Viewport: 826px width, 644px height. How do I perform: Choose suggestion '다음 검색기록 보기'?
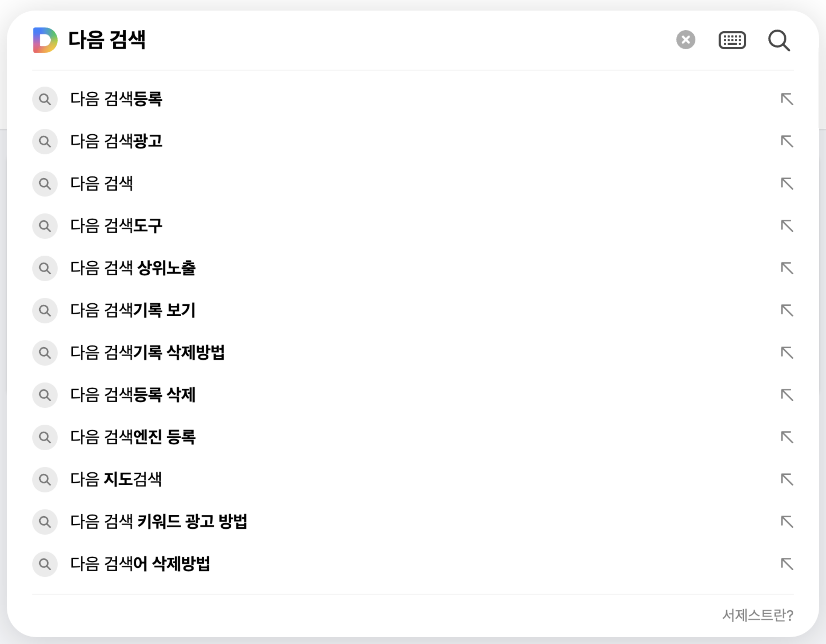click(x=133, y=310)
